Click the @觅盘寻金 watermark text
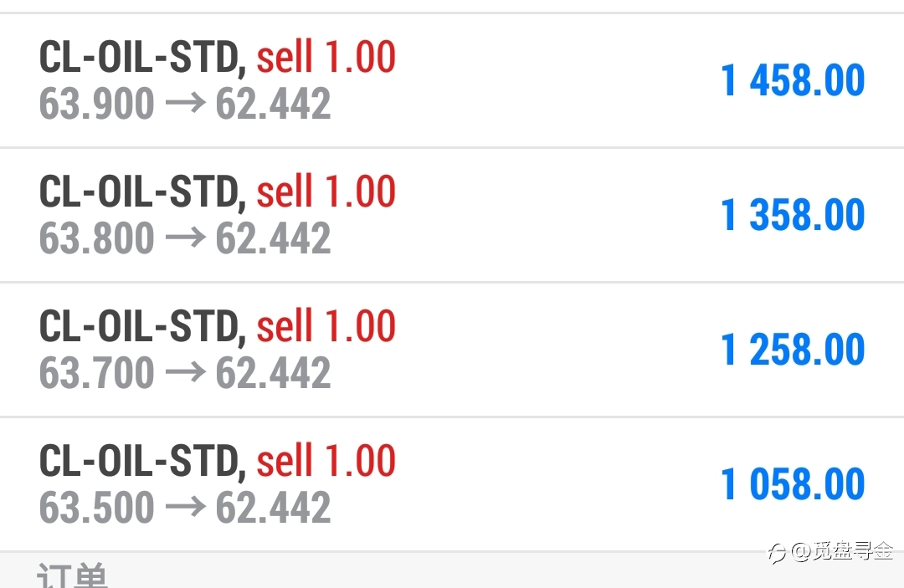904x588 pixels. (x=842, y=552)
